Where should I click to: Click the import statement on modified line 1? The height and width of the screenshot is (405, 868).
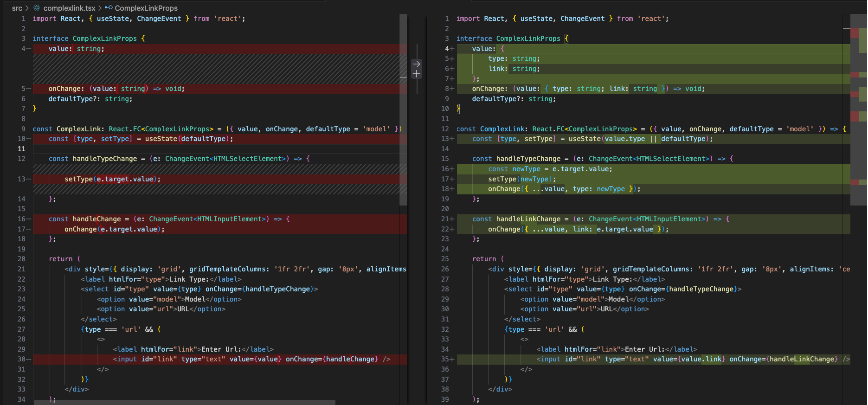click(x=563, y=19)
